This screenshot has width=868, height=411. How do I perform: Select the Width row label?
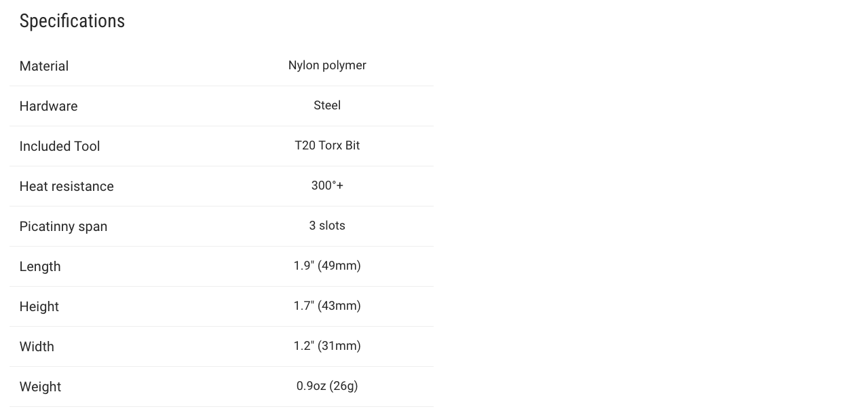click(x=37, y=346)
